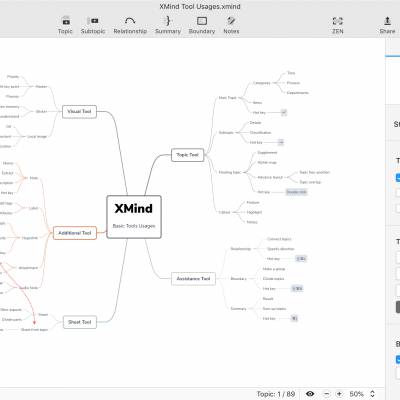Click the Sticker subtopic under Visual Tool
The height and width of the screenshot is (400, 400).
[41, 112]
